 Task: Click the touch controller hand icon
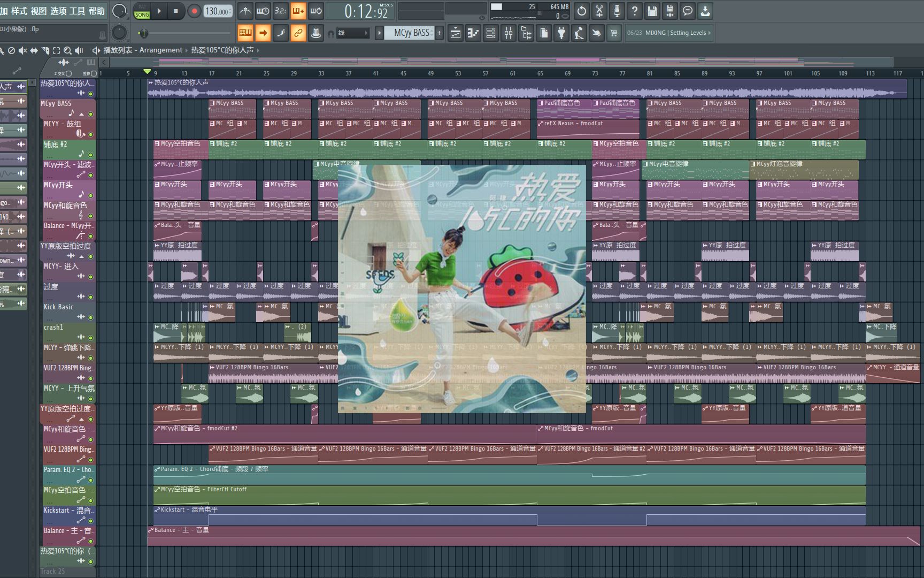[597, 33]
